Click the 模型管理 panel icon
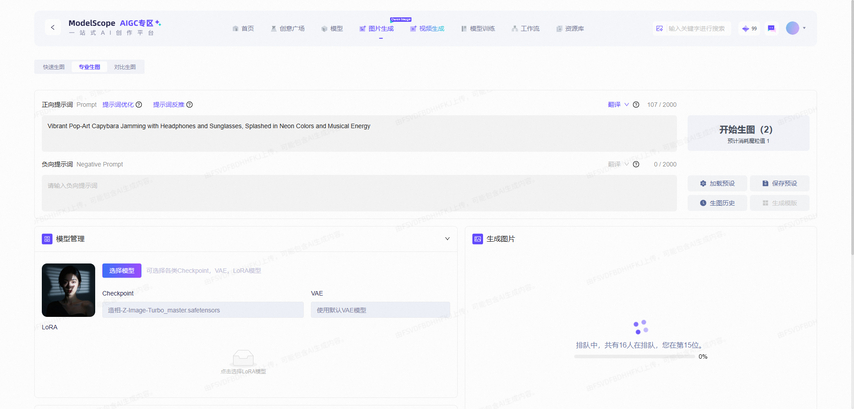The width and height of the screenshot is (854, 409). 47,239
